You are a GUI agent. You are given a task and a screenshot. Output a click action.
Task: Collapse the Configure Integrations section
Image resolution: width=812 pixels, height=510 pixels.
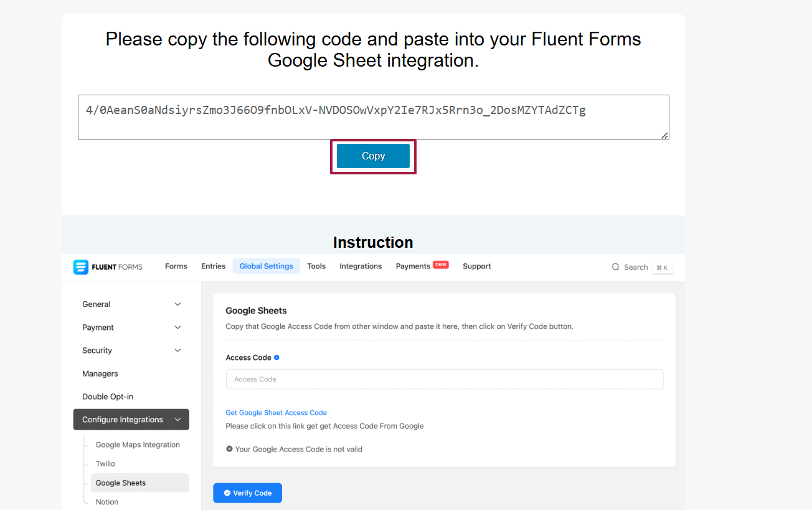[177, 420]
